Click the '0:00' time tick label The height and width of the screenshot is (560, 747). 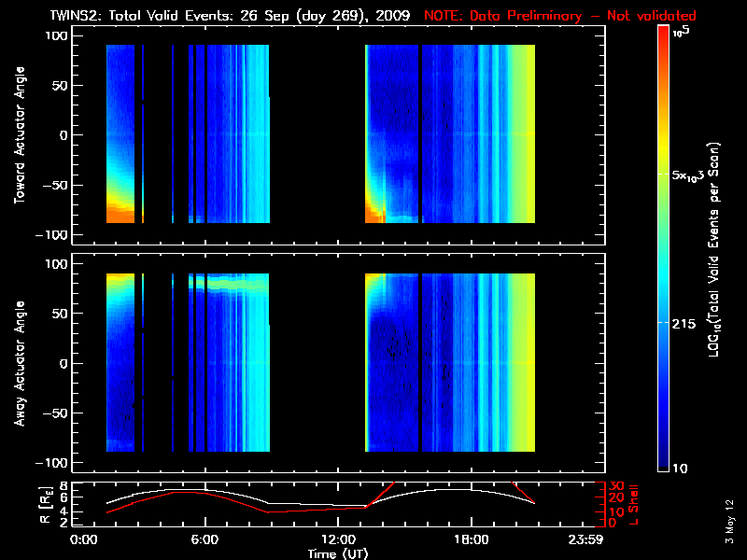click(84, 539)
